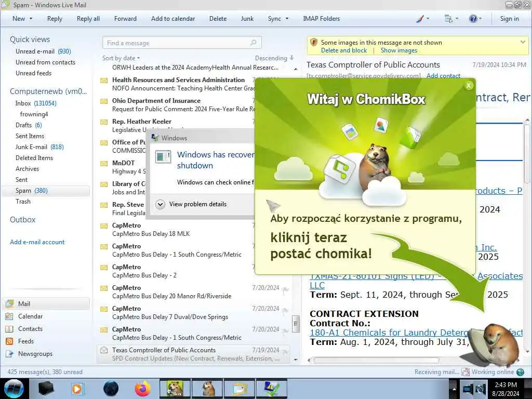Expand the image warning bar chevron

(x=523, y=42)
